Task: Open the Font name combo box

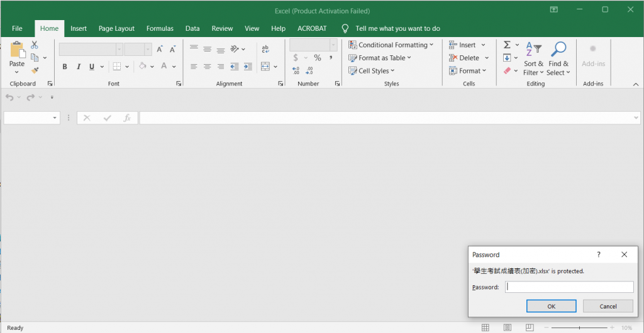Action: (x=91, y=49)
